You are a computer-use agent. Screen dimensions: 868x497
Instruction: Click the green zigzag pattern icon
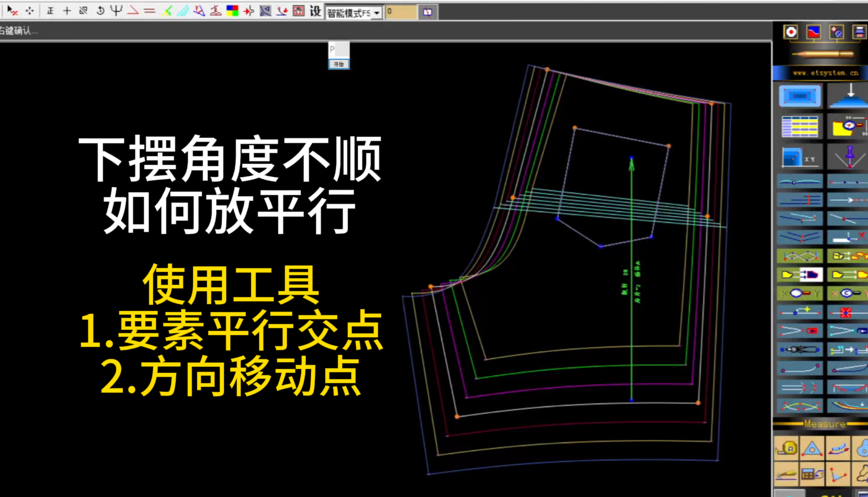[800, 256]
